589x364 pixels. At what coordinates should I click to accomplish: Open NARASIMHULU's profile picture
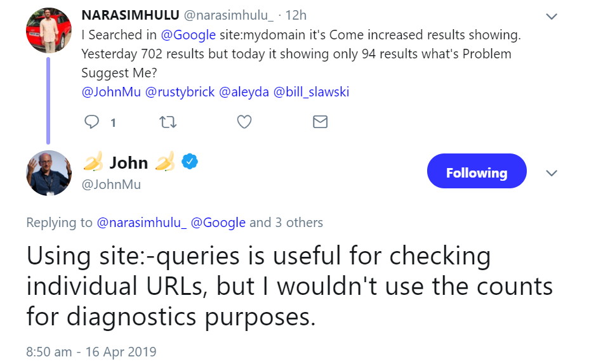[x=48, y=30]
